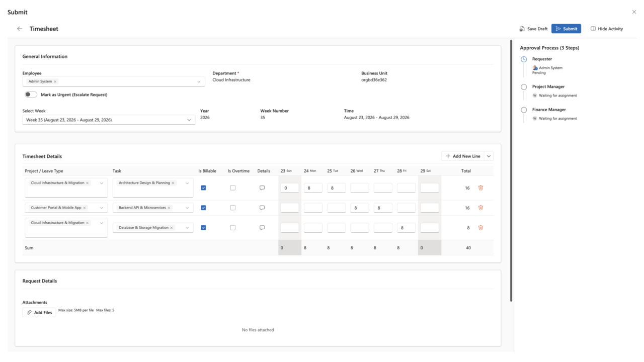Toggle Mark as Urgent switch
Screen dimensions: 644x362
coord(31,95)
